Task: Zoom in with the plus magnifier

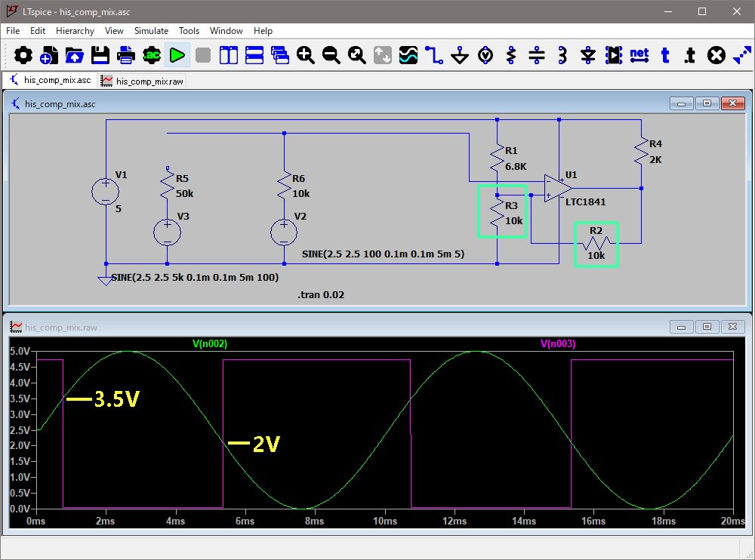Action: 305,55
